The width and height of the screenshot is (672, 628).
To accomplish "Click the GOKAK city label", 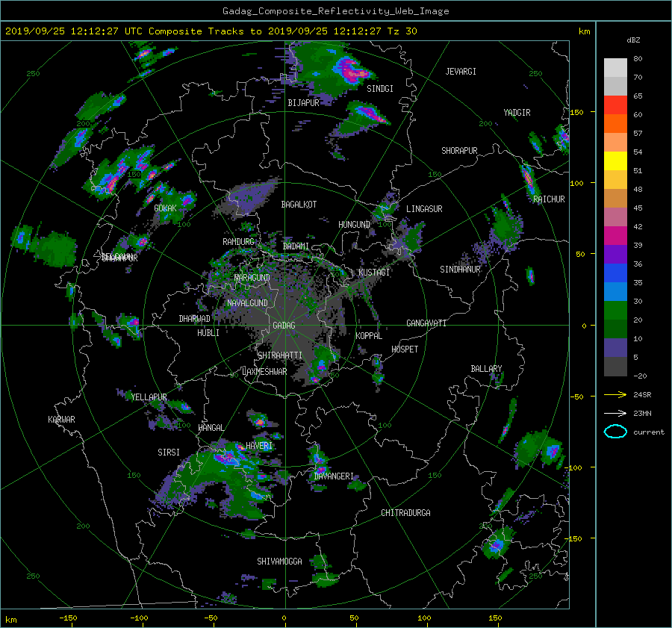I will click(166, 208).
